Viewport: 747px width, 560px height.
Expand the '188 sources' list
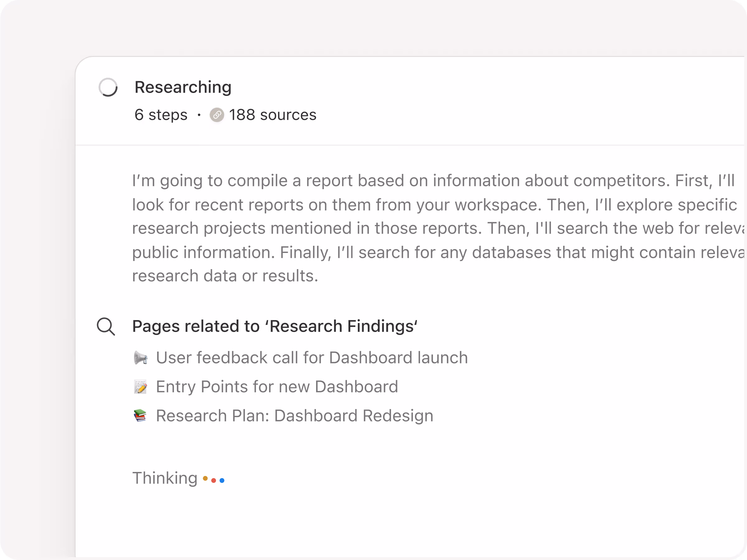coord(273,115)
